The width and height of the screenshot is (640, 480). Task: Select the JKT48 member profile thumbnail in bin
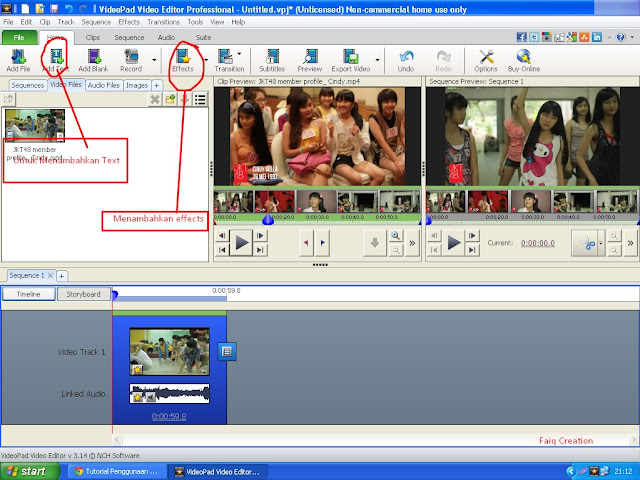tap(35, 125)
